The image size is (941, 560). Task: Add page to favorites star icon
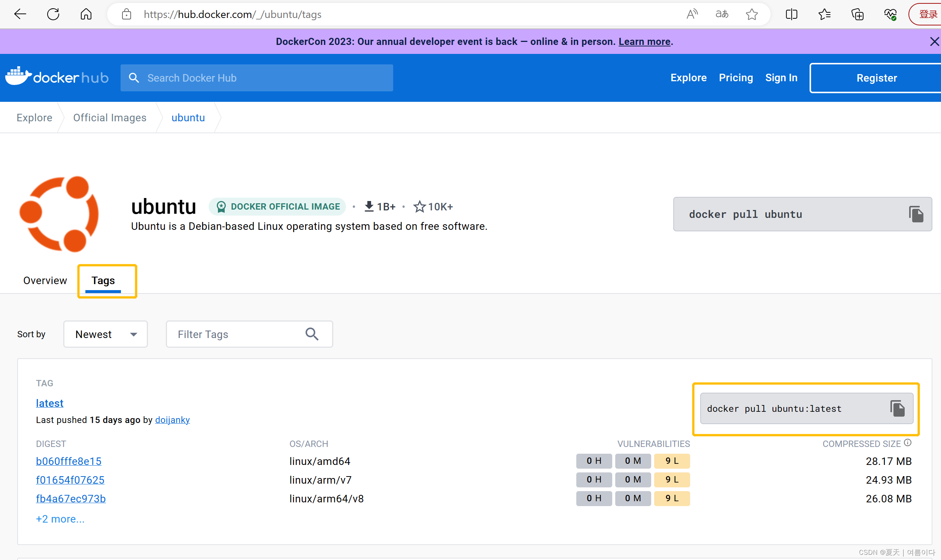click(x=751, y=14)
